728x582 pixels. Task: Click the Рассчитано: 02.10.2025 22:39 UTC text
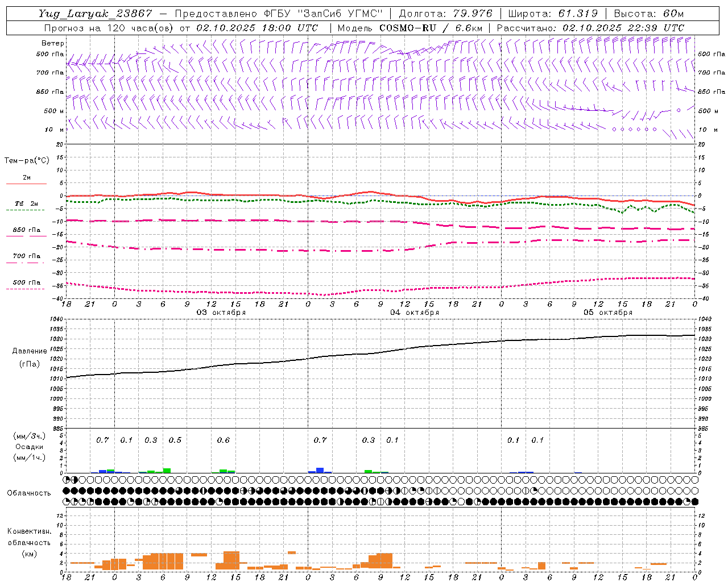pyautogui.click(x=591, y=28)
